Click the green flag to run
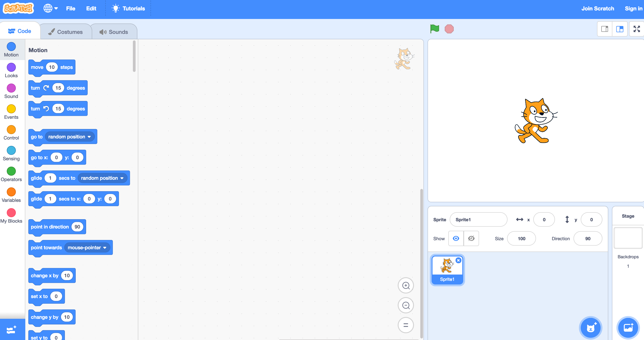The height and width of the screenshot is (340, 644). click(x=435, y=29)
